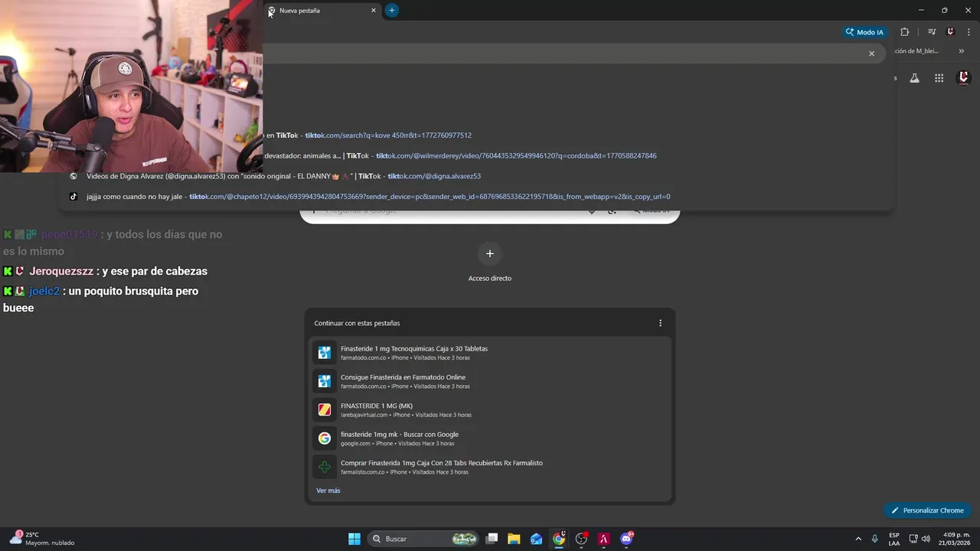The height and width of the screenshot is (551, 980).
Task: Clear the address bar with the X icon
Action: click(x=871, y=54)
